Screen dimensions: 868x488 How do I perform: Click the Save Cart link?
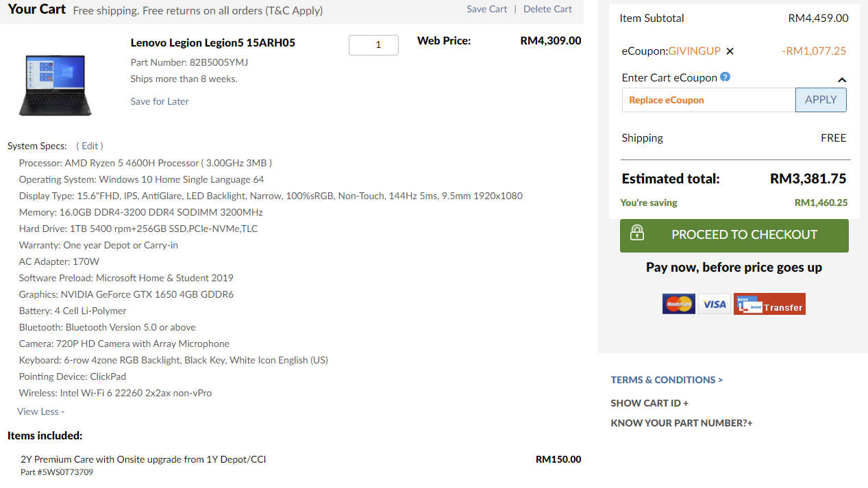coord(486,9)
